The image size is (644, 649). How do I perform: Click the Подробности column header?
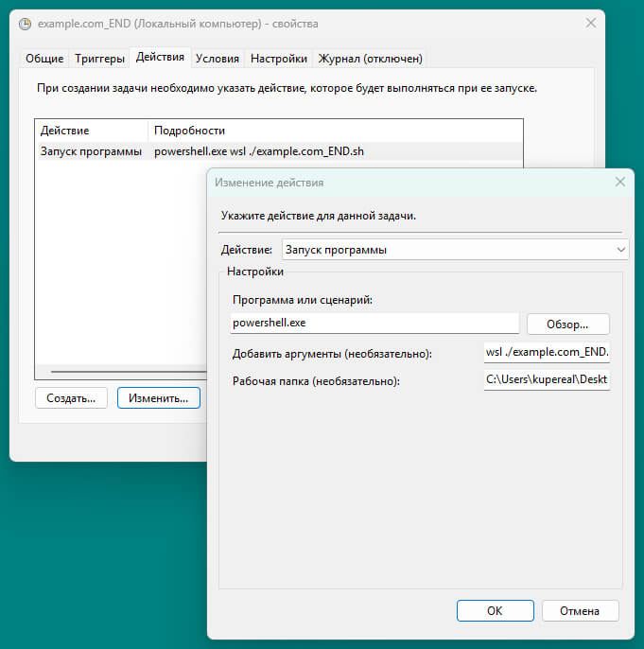189,131
